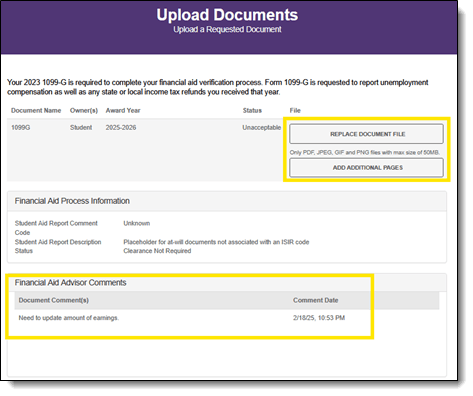This screenshot has width=473, height=396.
Task: Click the Document Comment(s) column header
Action: (54, 300)
